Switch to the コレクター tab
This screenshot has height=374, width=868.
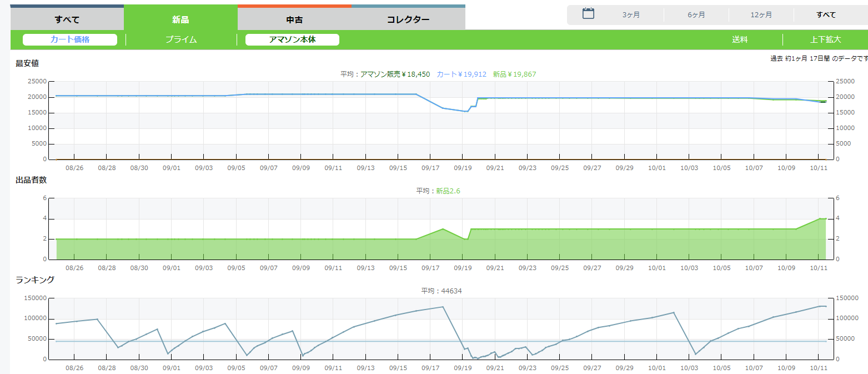(x=408, y=19)
